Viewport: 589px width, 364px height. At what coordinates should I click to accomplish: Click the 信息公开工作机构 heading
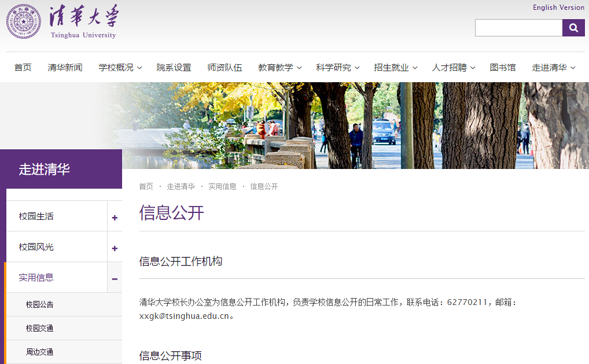pyautogui.click(x=181, y=262)
